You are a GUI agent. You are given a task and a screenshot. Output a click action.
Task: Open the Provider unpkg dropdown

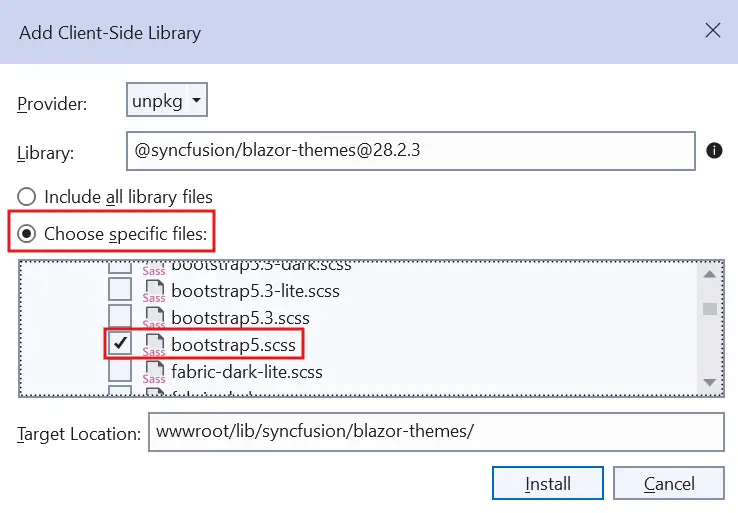[167, 100]
